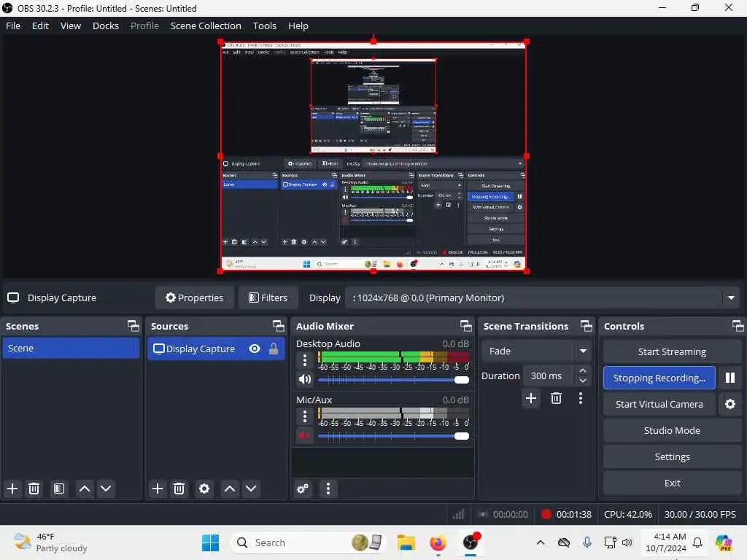Add a configurable scene transition

click(531, 398)
